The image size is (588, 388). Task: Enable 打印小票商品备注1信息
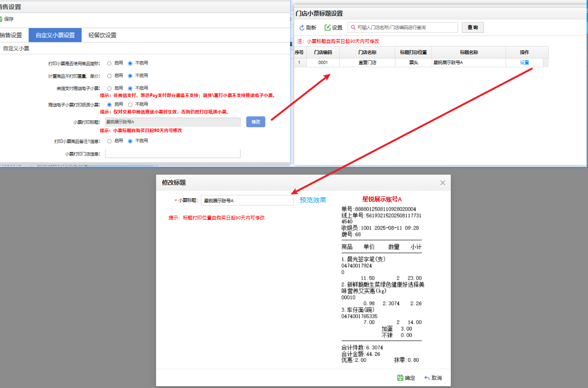pos(110,141)
